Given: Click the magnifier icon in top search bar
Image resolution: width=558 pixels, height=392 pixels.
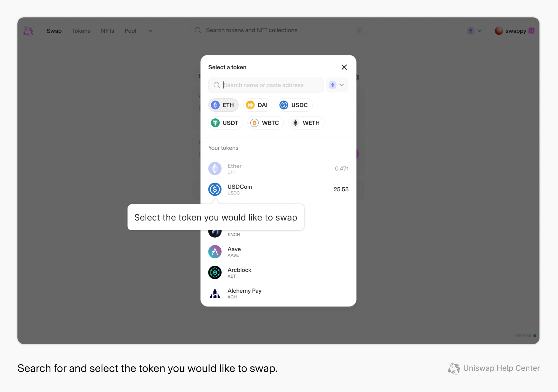Looking at the screenshot, I should pos(198,30).
